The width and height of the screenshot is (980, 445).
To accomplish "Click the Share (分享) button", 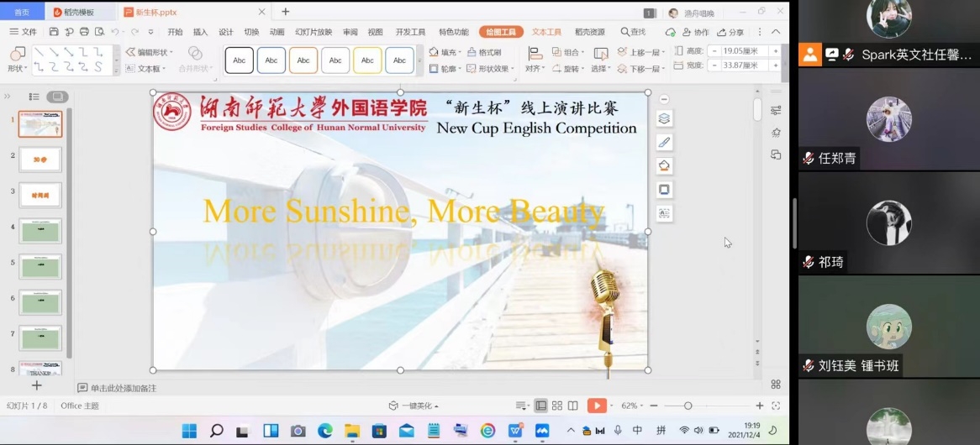I will [x=731, y=32].
